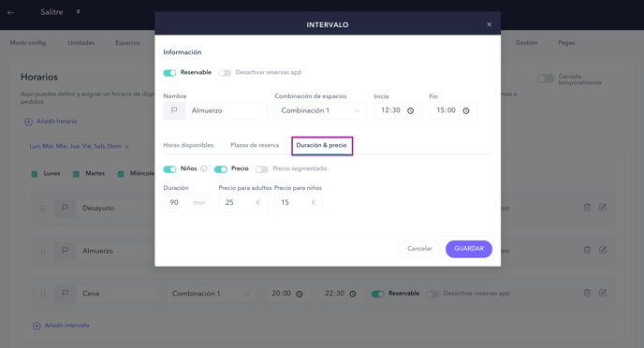Viewport: 644px width, 348px height.
Task: Grab the drag handle of Desayuno row
Action: (43, 209)
